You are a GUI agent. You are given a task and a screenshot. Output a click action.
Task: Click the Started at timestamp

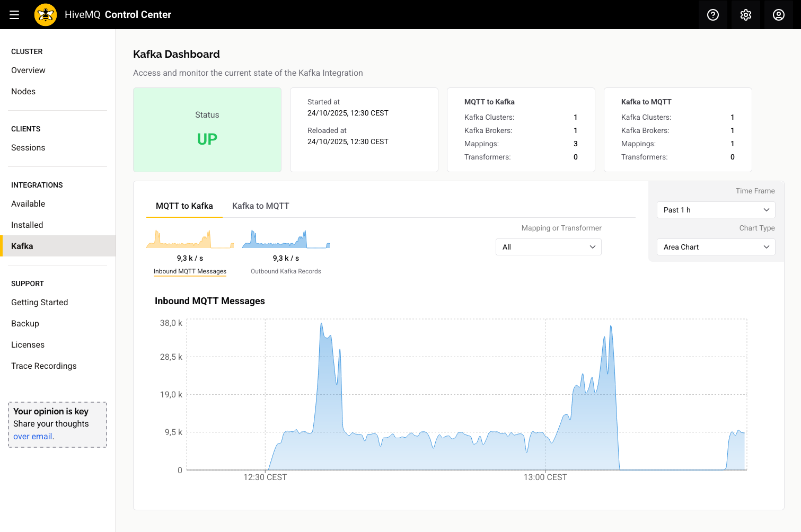pyautogui.click(x=348, y=113)
